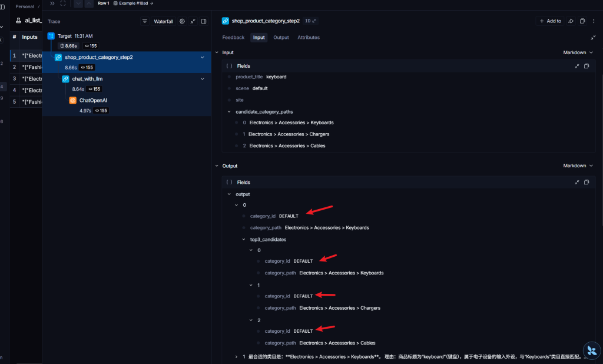The image size is (603, 364).
Task: Select the chat_with_llm run
Action: pyautogui.click(x=87, y=78)
